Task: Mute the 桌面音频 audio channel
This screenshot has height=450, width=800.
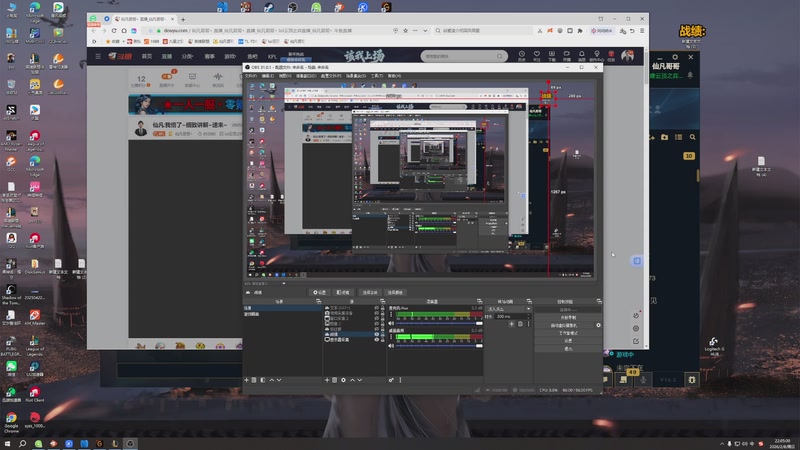Action: tap(391, 346)
